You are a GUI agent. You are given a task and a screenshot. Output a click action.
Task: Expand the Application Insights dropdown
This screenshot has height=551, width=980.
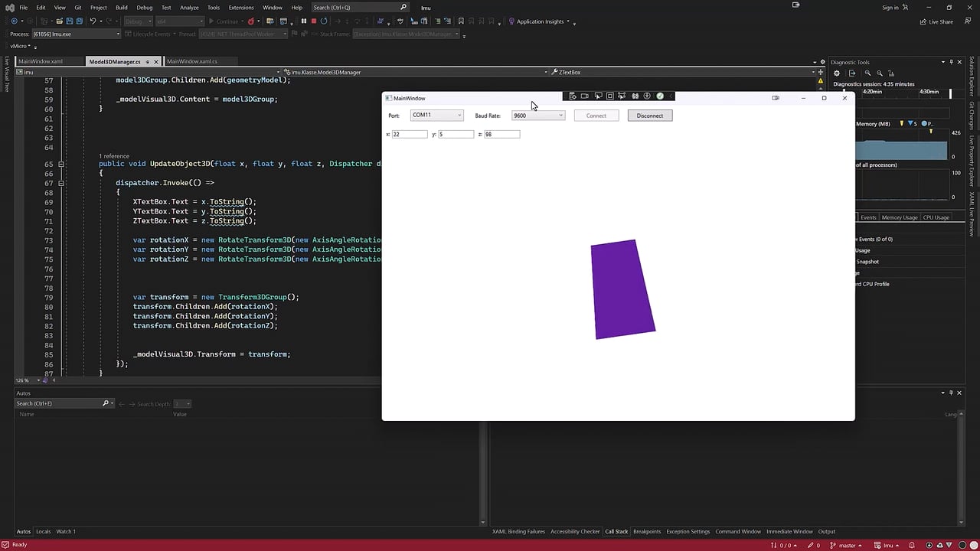pyautogui.click(x=568, y=21)
